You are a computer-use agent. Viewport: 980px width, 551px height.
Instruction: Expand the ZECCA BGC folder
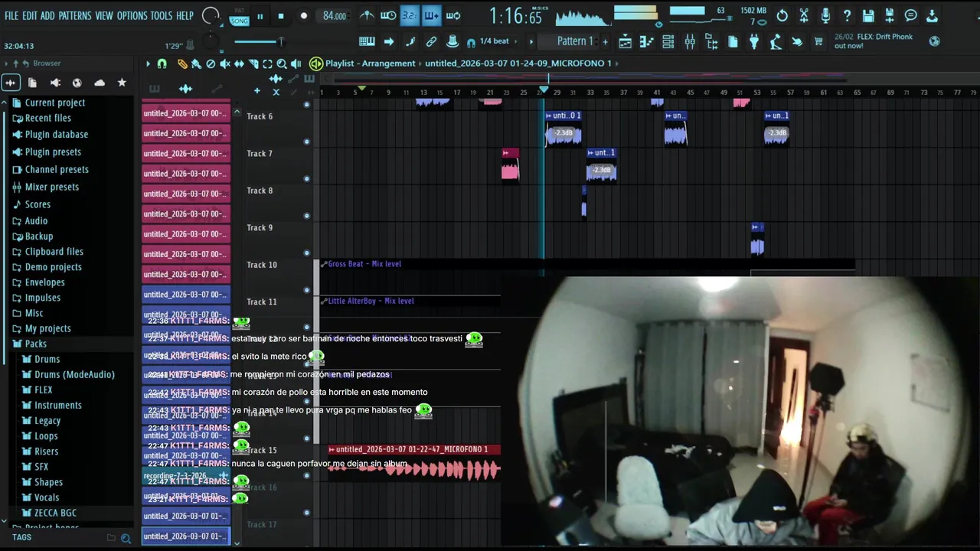point(49,513)
